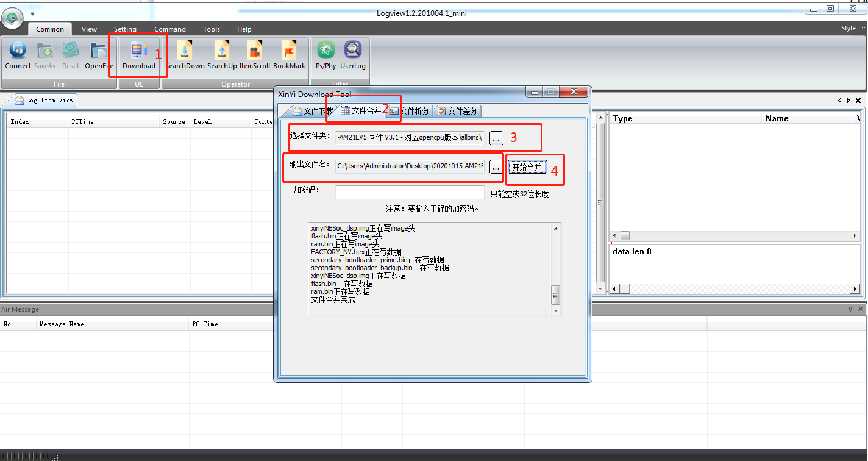Click the Source column header
868x461 pixels.
click(174, 121)
